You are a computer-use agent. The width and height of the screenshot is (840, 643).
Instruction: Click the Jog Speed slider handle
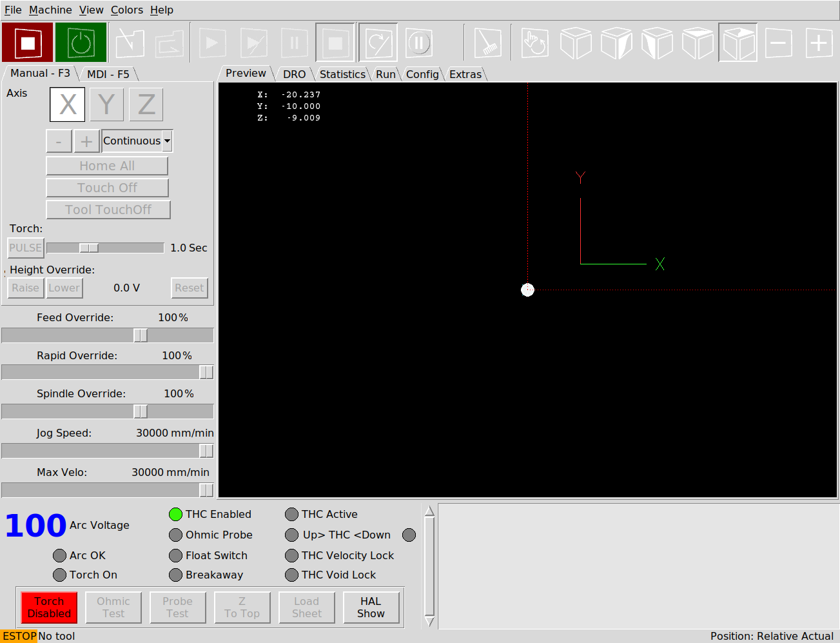click(x=206, y=451)
